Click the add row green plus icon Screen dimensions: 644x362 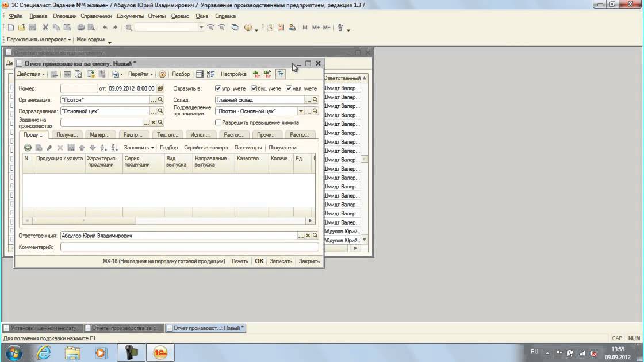coord(28,148)
